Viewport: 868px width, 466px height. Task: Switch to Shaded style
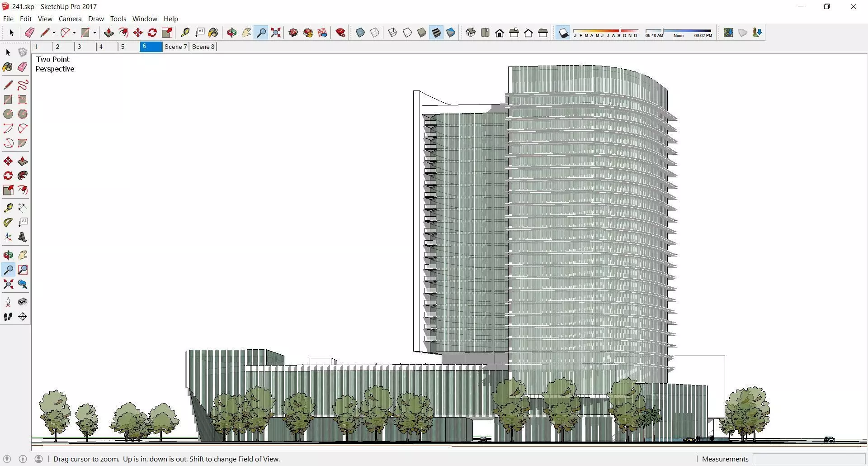[x=422, y=33]
